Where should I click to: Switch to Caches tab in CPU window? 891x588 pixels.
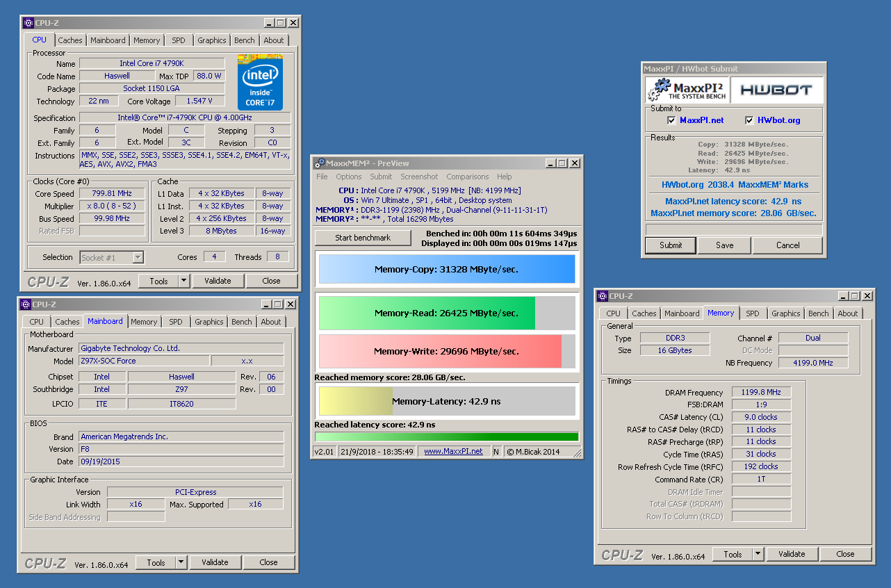click(x=70, y=40)
